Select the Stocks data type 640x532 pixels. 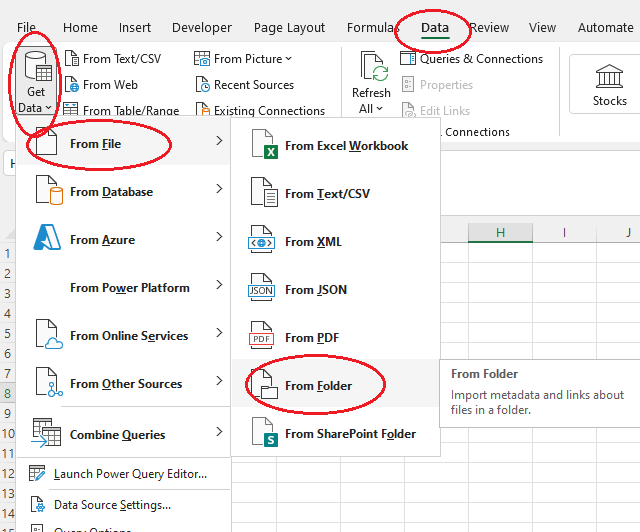pyautogui.click(x=609, y=85)
